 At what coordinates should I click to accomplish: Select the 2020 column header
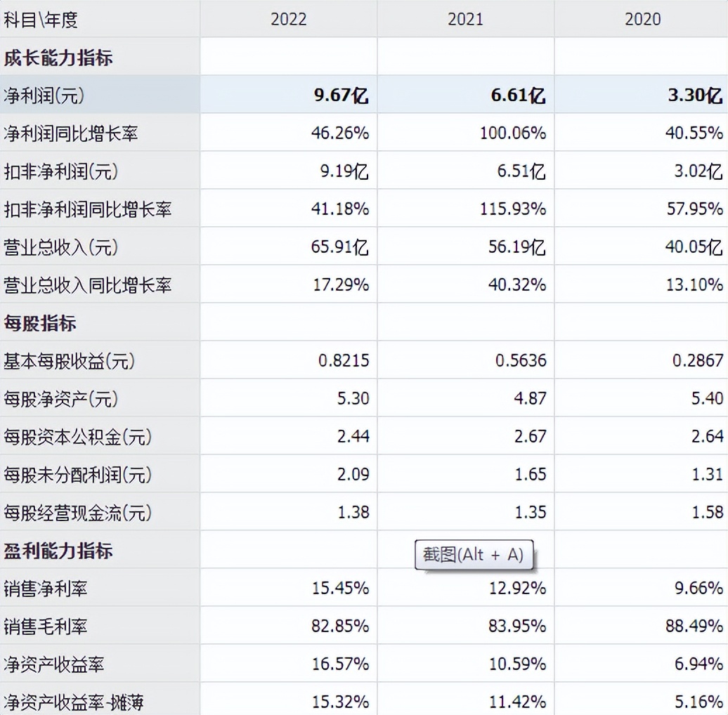(641, 19)
